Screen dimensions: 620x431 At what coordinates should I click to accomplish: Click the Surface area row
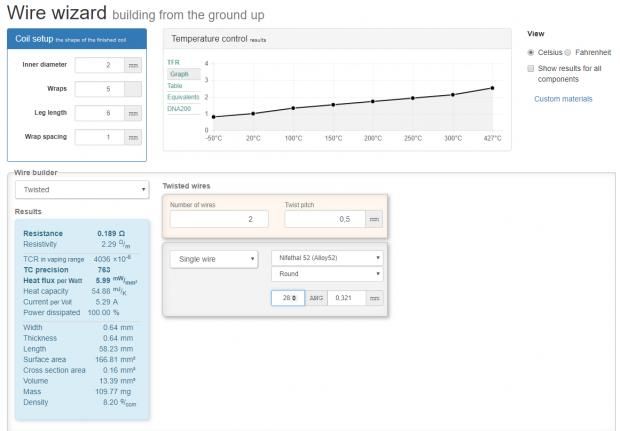pos(79,359)
